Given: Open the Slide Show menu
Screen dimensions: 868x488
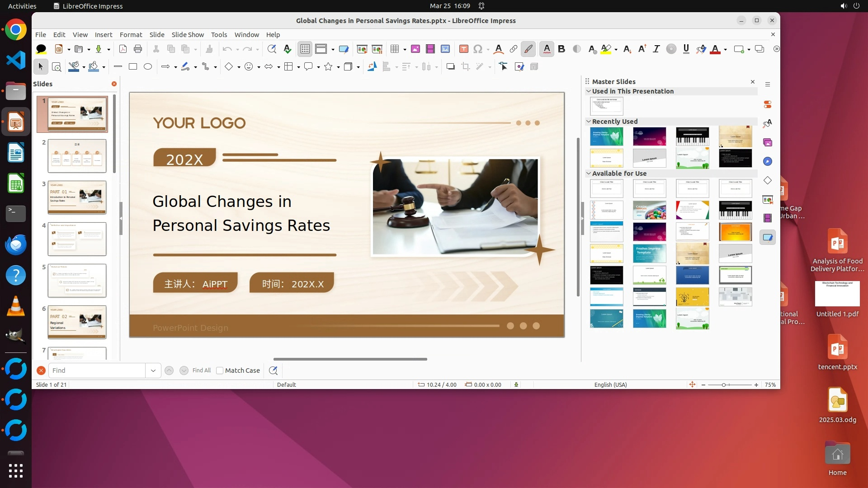Looking at the screenshot, I should pyautogui.click(x=187, y=35).
